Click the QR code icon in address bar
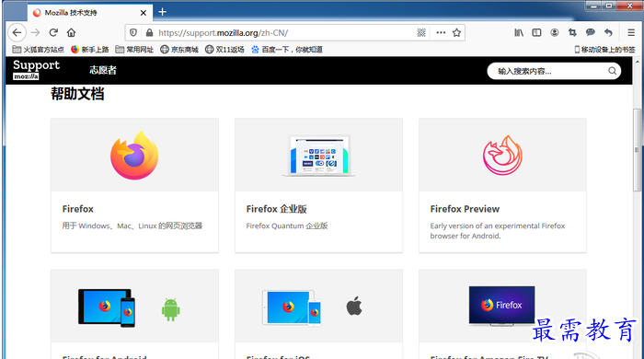 point(421,32)
